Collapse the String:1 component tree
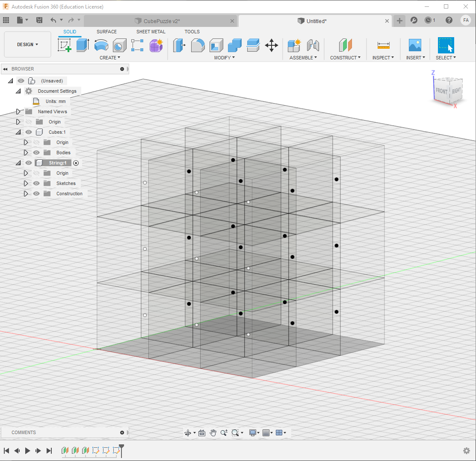The height and width of the screenshot is (461, 476). coord(18,163)
